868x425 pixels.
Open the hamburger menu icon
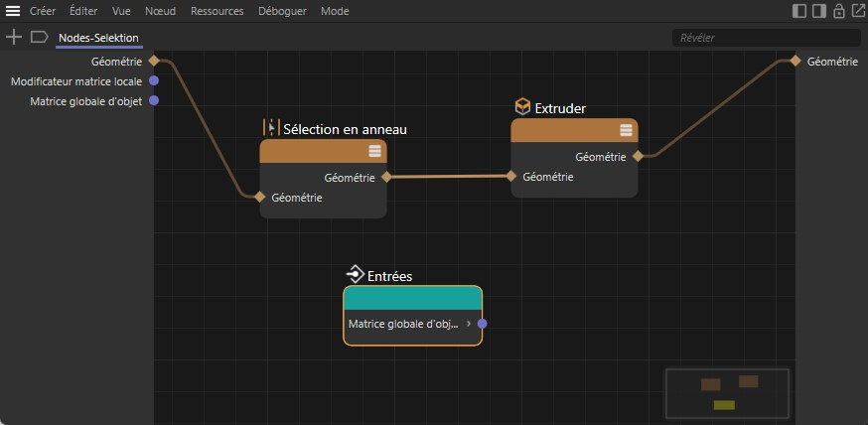tap(13, 11)
